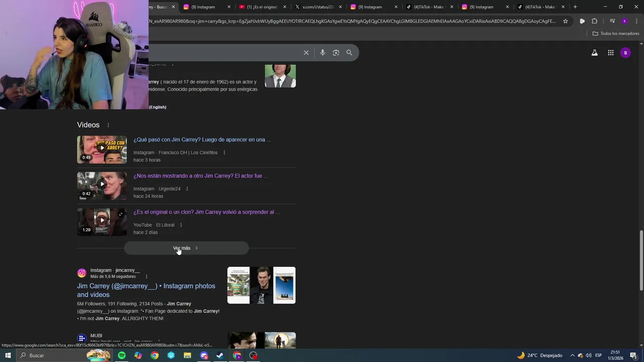Open Steam from the taskbar
The width and height of the screenshot is (644, 362).
[220, 355]
